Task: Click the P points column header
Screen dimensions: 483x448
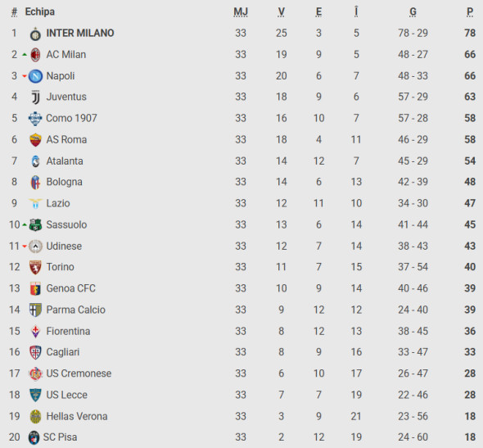Action: pos(470,11)
